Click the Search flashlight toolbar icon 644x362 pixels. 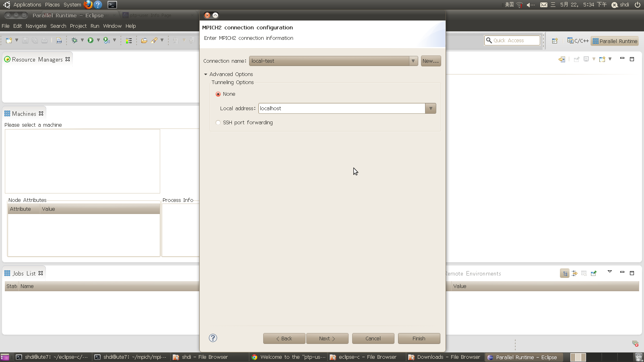pos(154,40)
